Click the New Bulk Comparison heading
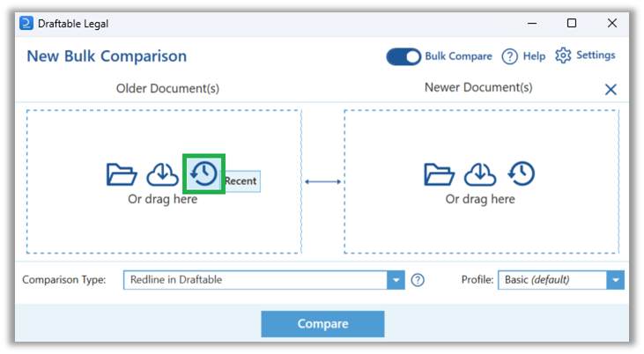The width and height of the screenshot is (644, 354). (x=107, y=56)
